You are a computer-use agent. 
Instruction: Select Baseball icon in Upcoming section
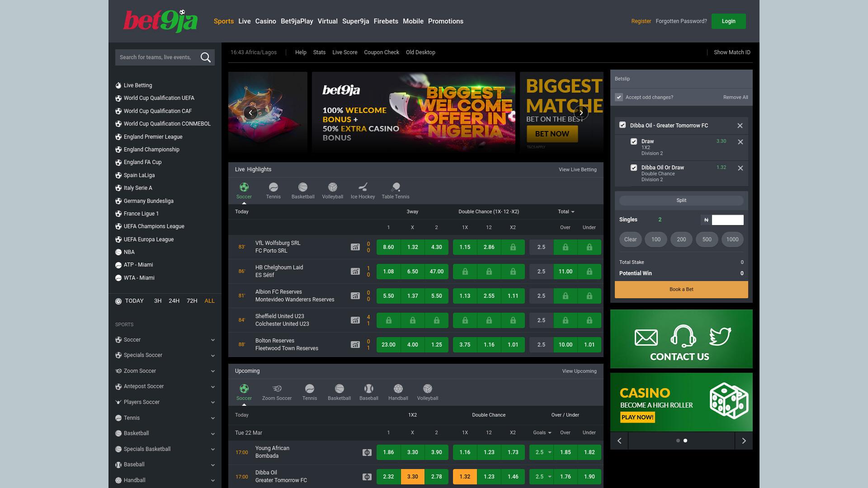[369, 389]
